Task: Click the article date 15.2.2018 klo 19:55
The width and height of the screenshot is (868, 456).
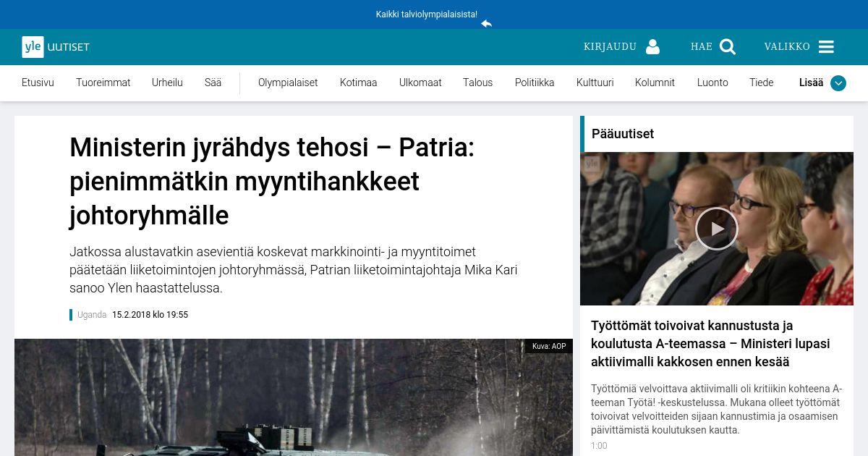Action: coord(150,315)
